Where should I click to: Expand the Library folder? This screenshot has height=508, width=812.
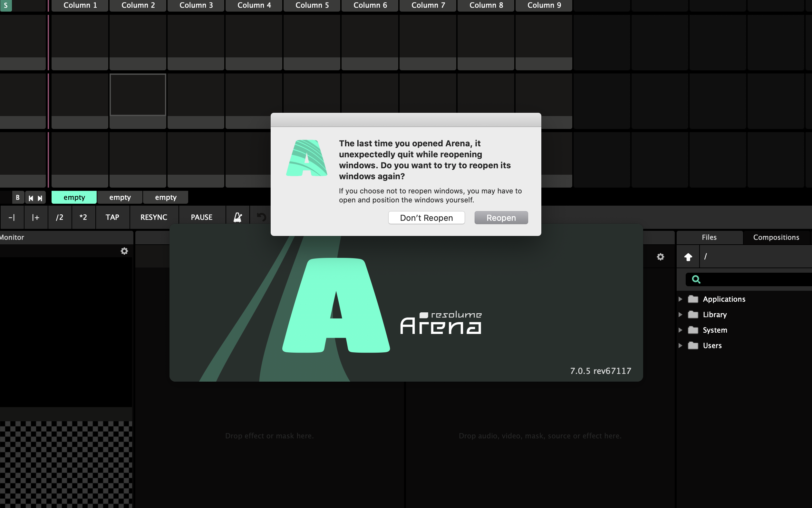click(680, 315)
